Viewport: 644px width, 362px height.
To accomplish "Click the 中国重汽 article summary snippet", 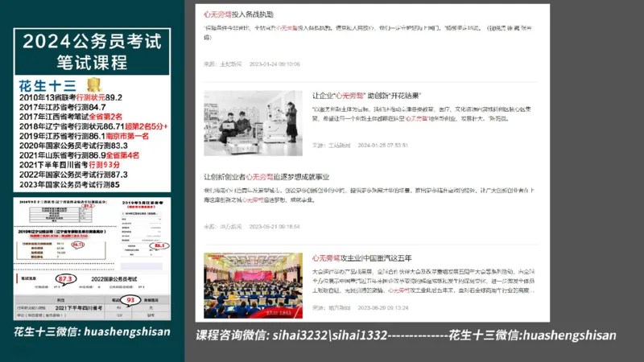I will [x=423, y=281].
